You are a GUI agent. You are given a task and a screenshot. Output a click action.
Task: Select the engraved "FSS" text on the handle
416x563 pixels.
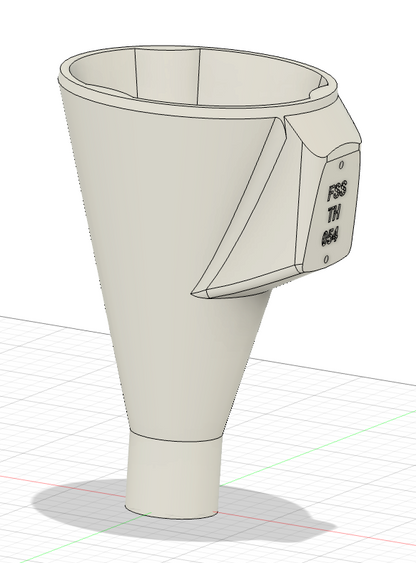pos(337,191)
